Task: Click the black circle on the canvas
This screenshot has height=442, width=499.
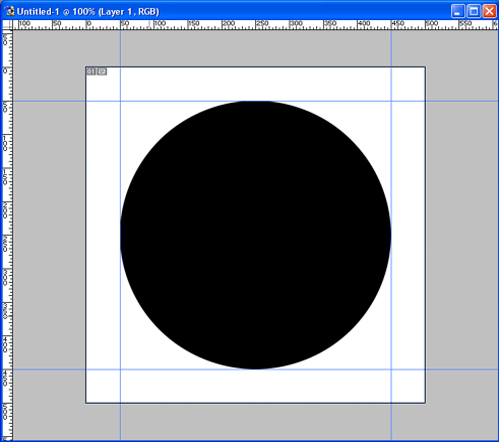Action: coord(256,235)
